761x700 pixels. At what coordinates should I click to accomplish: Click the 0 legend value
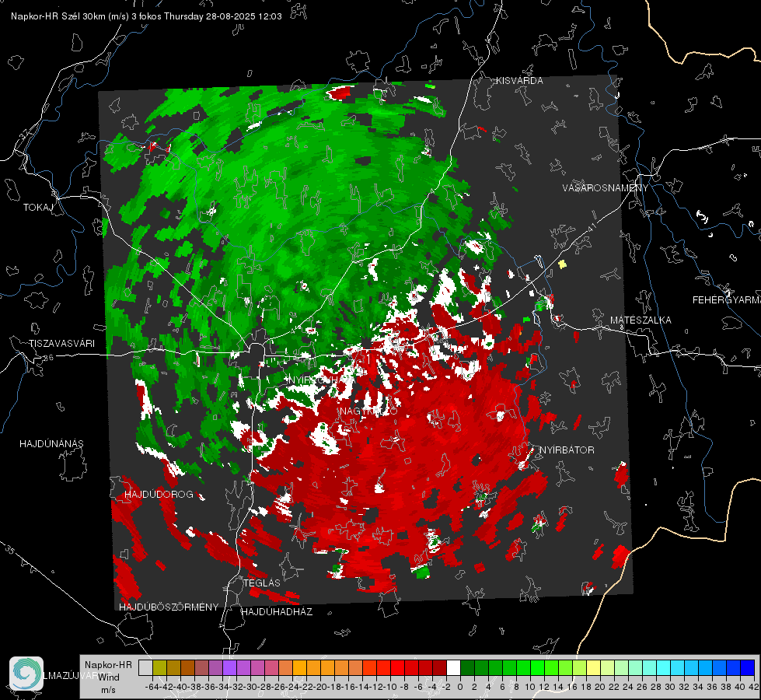[x=460, y=687]
